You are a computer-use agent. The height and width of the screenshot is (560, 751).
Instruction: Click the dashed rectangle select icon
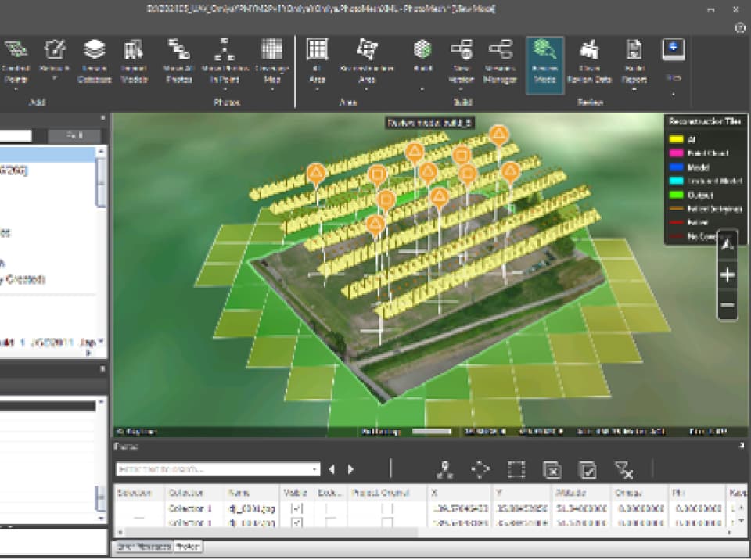coord(516,470)
